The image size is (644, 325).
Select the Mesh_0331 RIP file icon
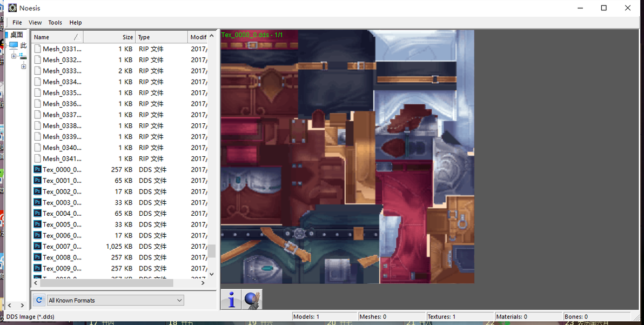tap(38, 49)
